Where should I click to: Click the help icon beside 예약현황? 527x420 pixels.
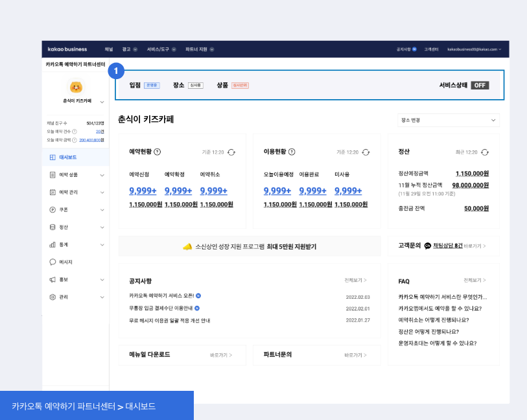click(x=158, y=152)
